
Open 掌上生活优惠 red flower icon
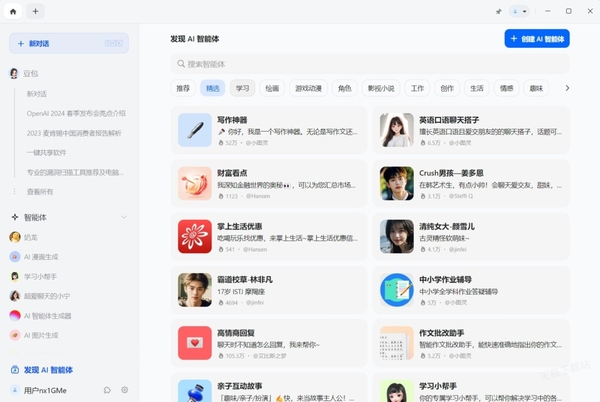tap(195, 236)
